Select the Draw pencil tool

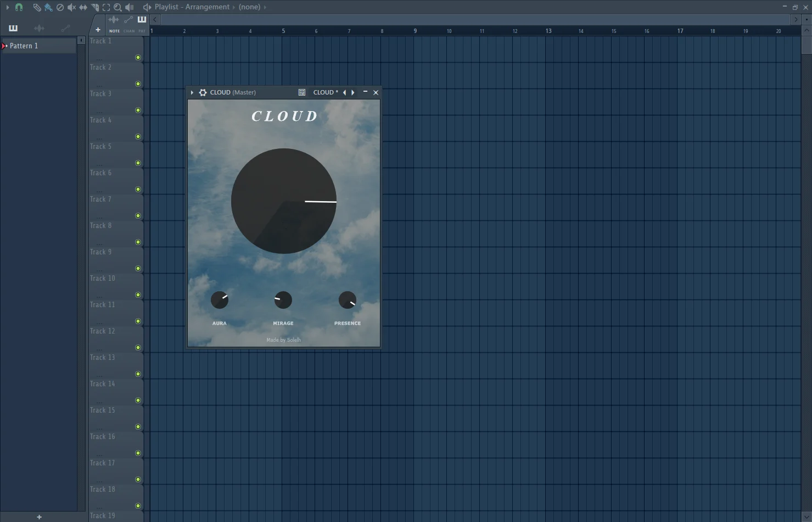(37, 7)
